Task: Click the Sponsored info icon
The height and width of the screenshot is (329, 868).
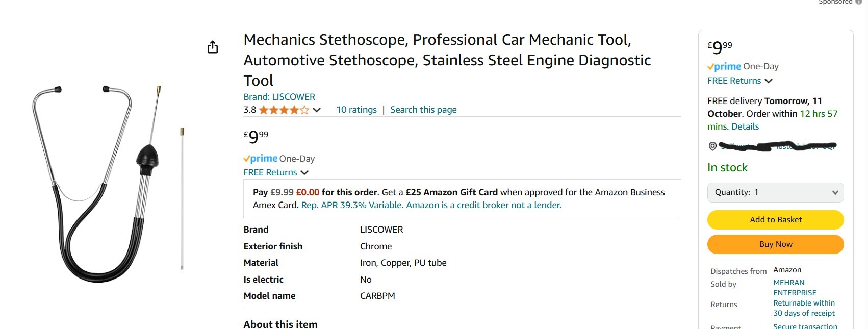Action: coord(859,2)
